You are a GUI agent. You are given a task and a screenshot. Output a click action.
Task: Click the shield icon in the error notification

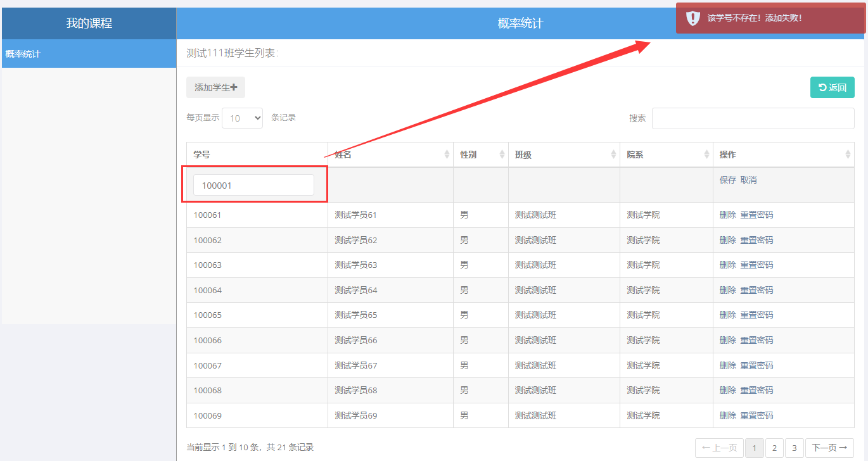pos(693,18)
